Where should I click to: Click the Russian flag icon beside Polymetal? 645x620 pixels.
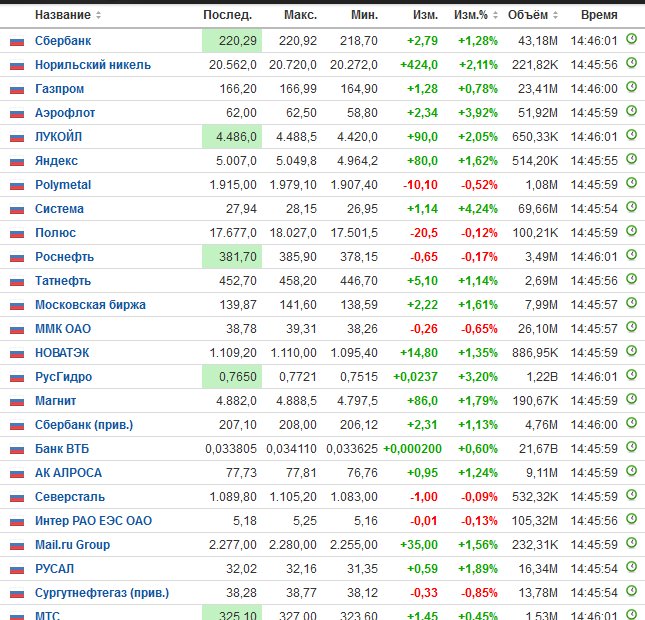17,186
